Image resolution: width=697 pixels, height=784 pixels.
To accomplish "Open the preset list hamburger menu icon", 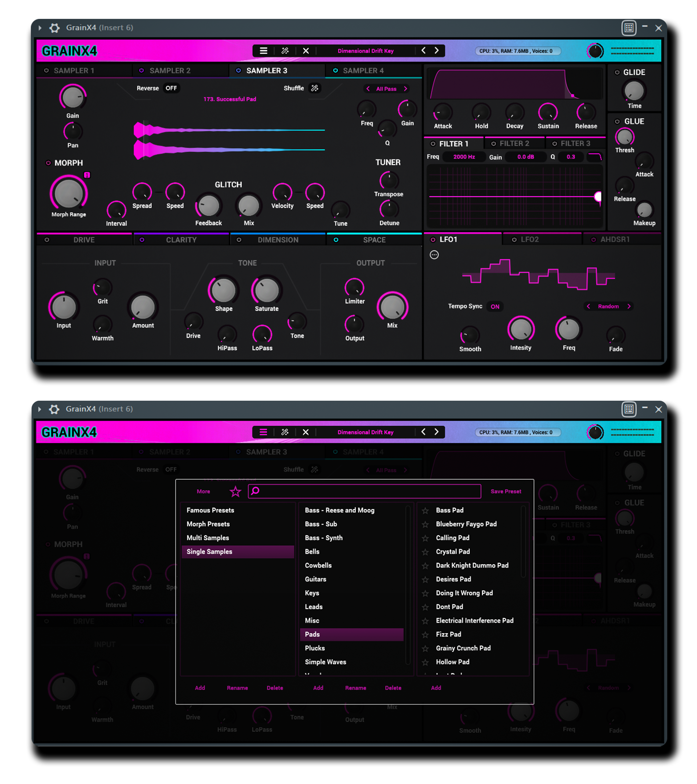I will coord(263,50).
